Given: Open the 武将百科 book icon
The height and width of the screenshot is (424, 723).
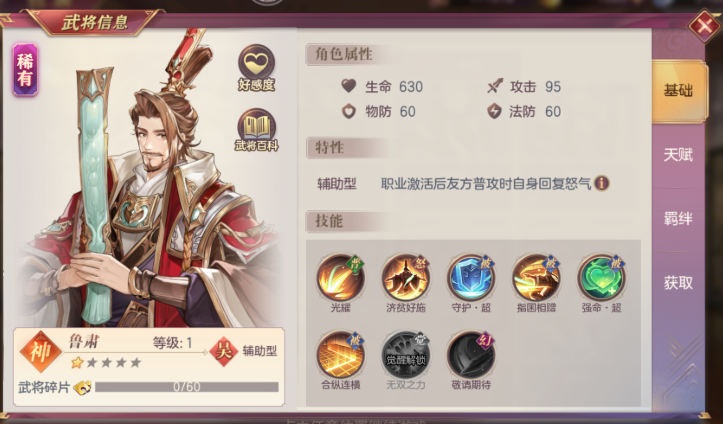Looking at the screenshot, I should click(x=256, y=130).
